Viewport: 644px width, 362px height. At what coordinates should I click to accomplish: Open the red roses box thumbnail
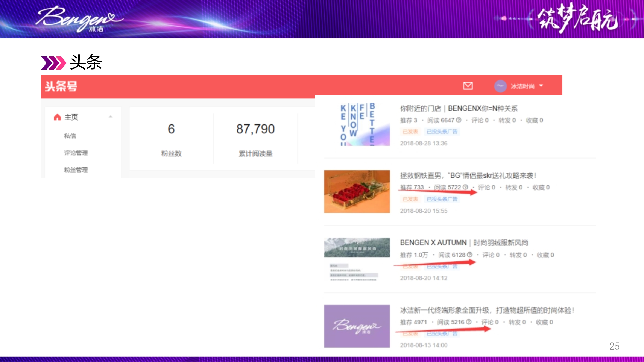coord(357,192)
